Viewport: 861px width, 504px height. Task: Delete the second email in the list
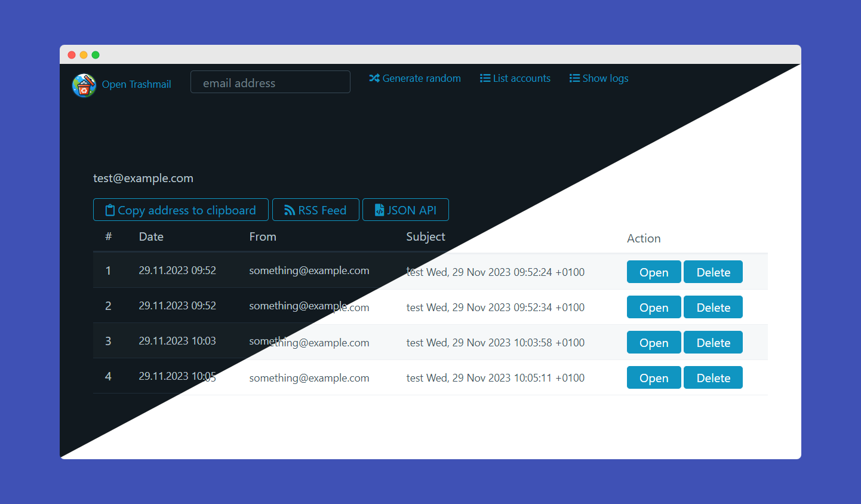[713, 307]
